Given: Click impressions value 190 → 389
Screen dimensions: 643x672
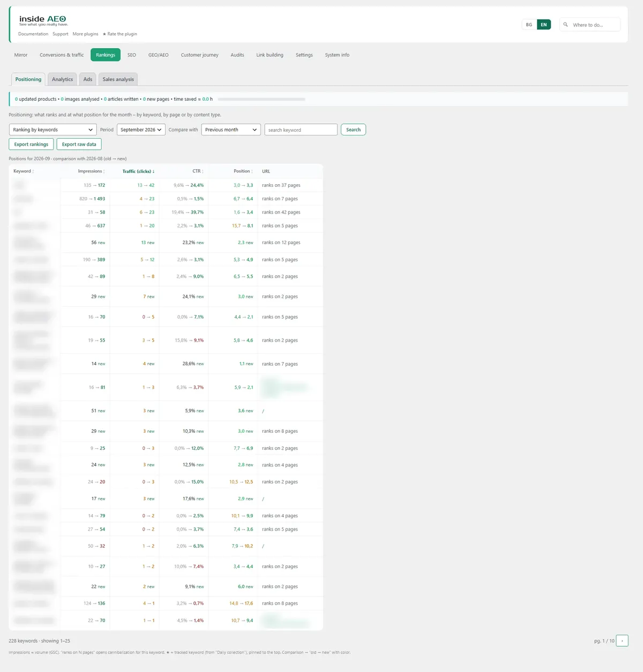Looking at the screenshot, I should tap(94, 260).
